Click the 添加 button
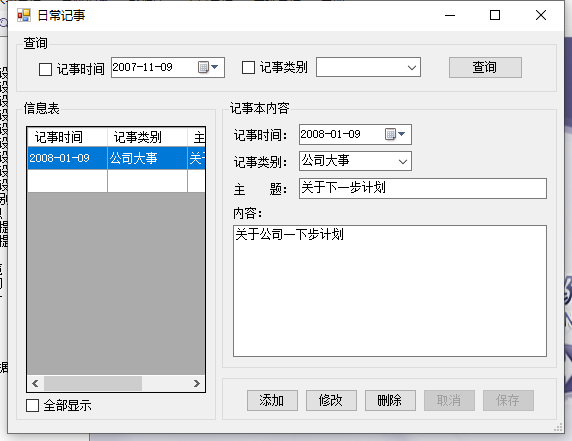Screen dimensions: 572x441 (272, 401)
